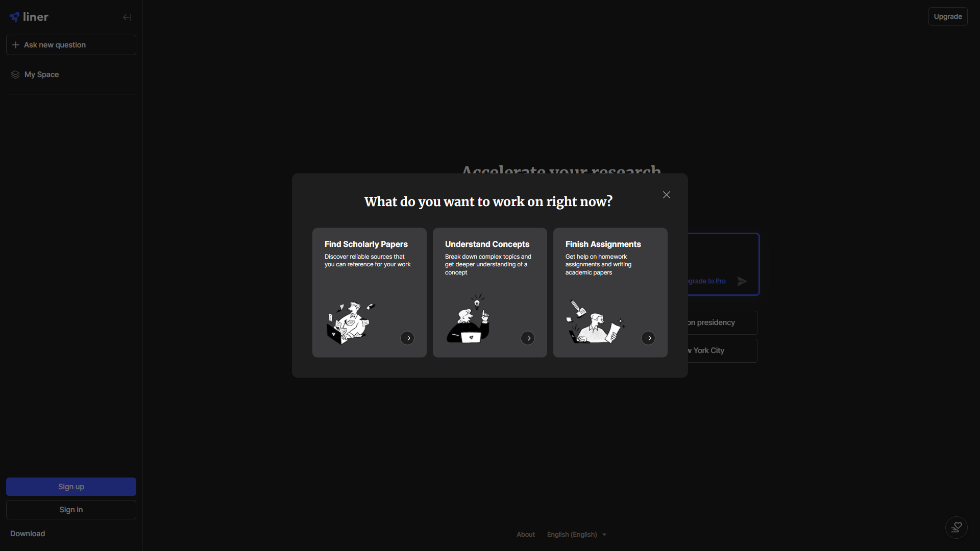Click Ask new question button
Viewport: 980px width, 551px height.
coord(71,45)
